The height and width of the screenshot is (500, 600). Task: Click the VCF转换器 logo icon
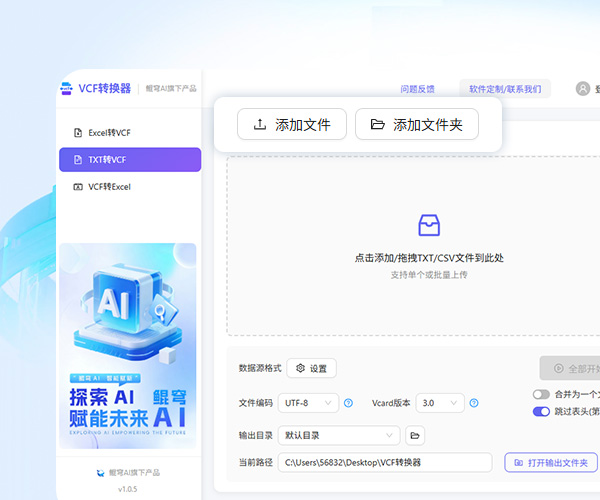(66, 88)
